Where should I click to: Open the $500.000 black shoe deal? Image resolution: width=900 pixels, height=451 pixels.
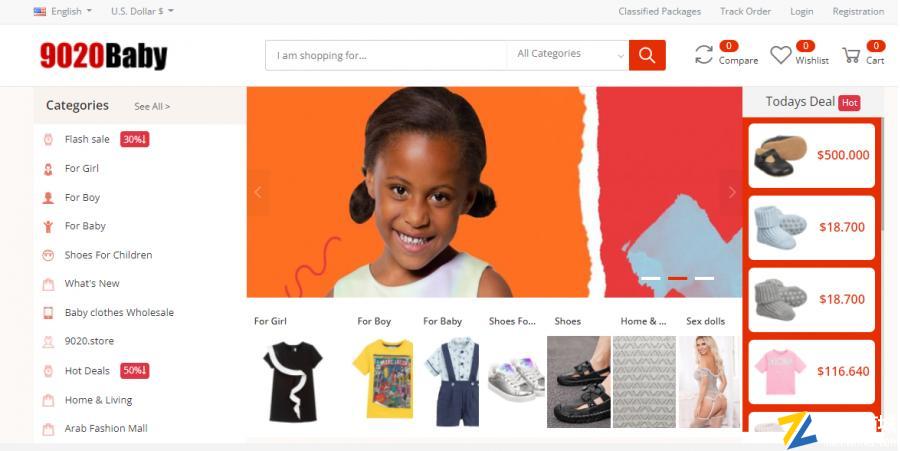point(812,155)
